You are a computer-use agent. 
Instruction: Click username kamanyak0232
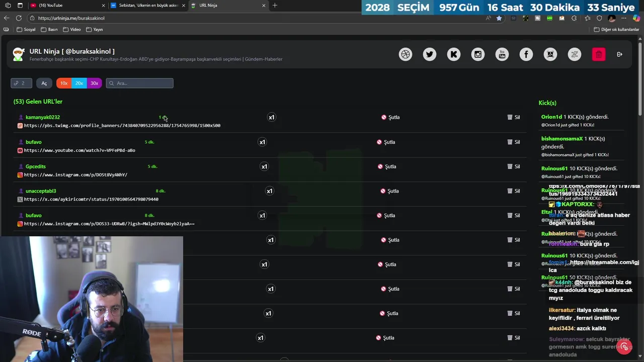tap(43, 117)
